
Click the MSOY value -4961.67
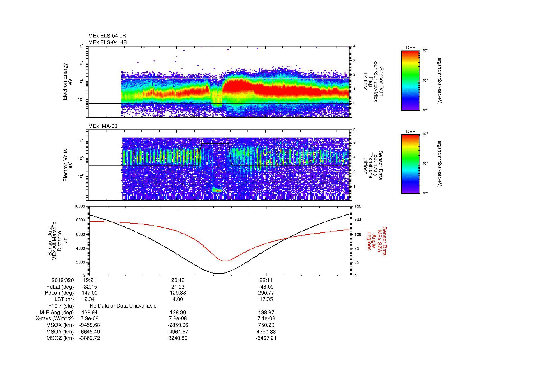click(178, 332)
